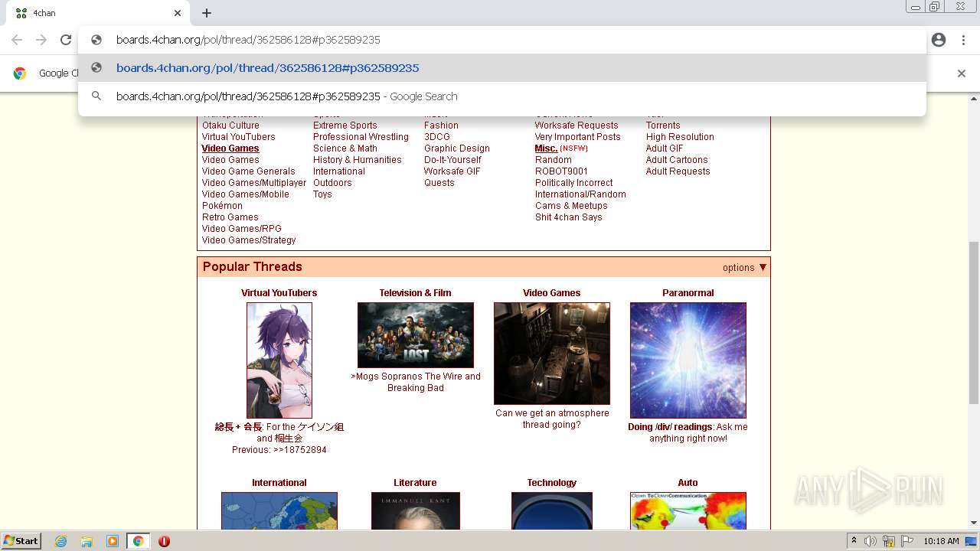Open the 3DCG board
The height and width of the screenshot is (551, 980).
[437, 137]
